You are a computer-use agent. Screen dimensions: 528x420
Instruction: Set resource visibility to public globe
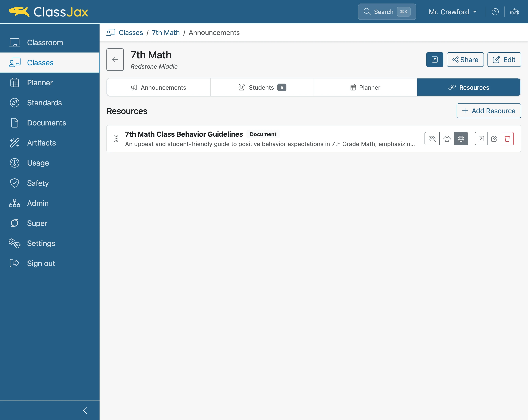(x=461, y=139)
